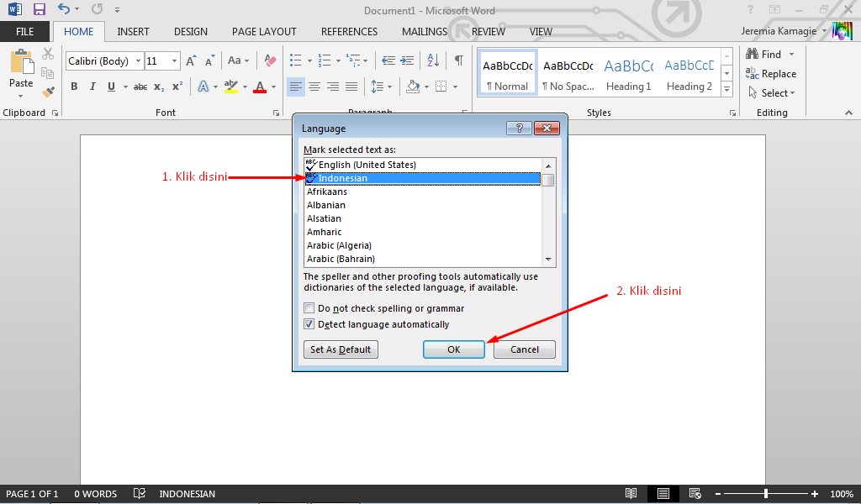Switch to the REVIEW ribbon tab

(x=489, y=31)
